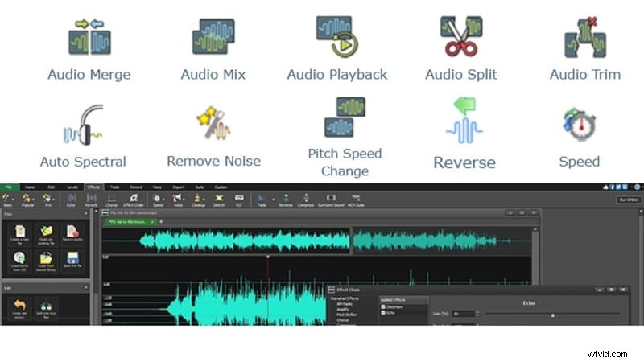Click the Reverse waveform icon
The image size is (644, 362).
[x=464, y=120]
